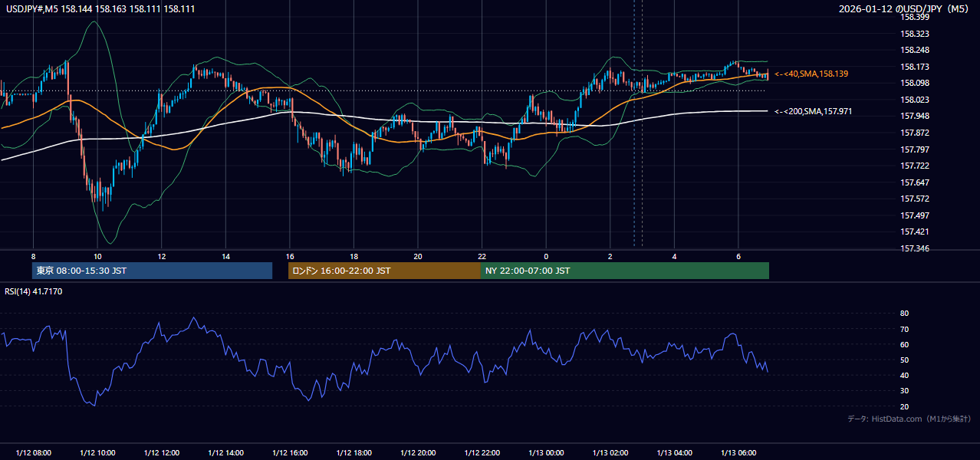The width and height of the screenshot is (980, 460).
Task: Click RSI scale level 70
Action: [x=904, y=329]
